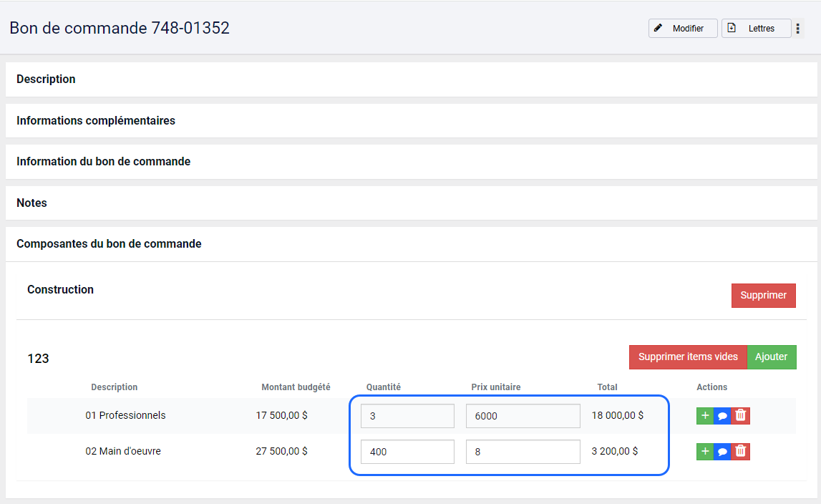Screen dimensions: 821x504
Task: Click the Bon de commande 748-01352 title
Action: (x=120, y=28)
